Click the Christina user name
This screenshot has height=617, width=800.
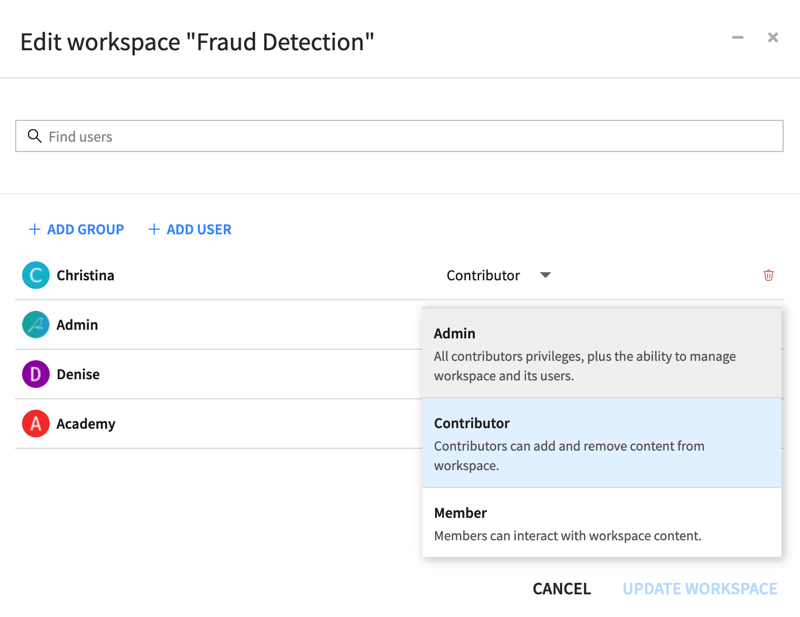click(x=85, y=275)
